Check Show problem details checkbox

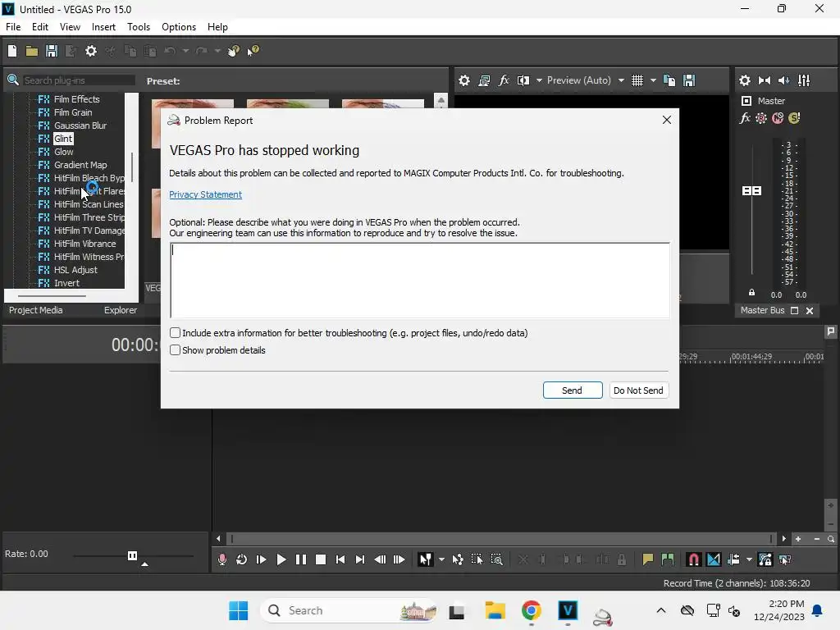[176, 349]
